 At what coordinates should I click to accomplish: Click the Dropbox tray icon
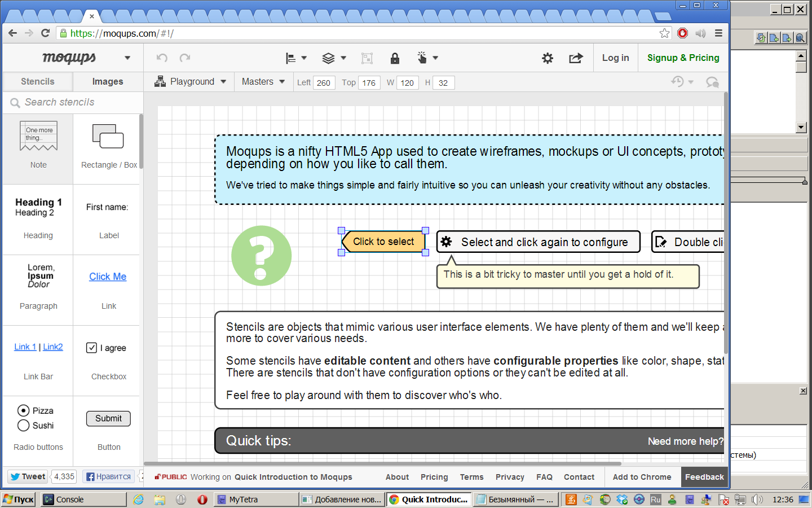622,500
